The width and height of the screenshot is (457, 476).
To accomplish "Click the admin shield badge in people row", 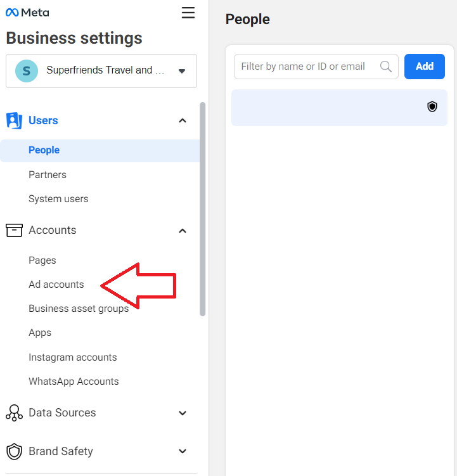I will (432, 106).
